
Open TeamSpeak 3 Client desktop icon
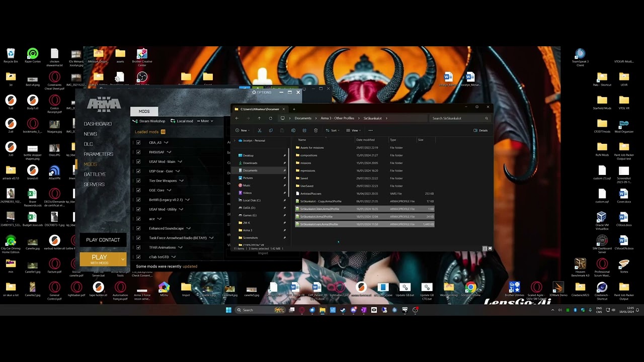coord(580,57)
